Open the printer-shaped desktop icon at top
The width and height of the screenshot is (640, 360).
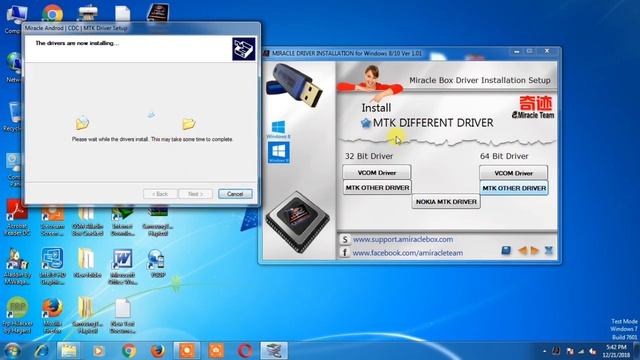click(87, 13)
